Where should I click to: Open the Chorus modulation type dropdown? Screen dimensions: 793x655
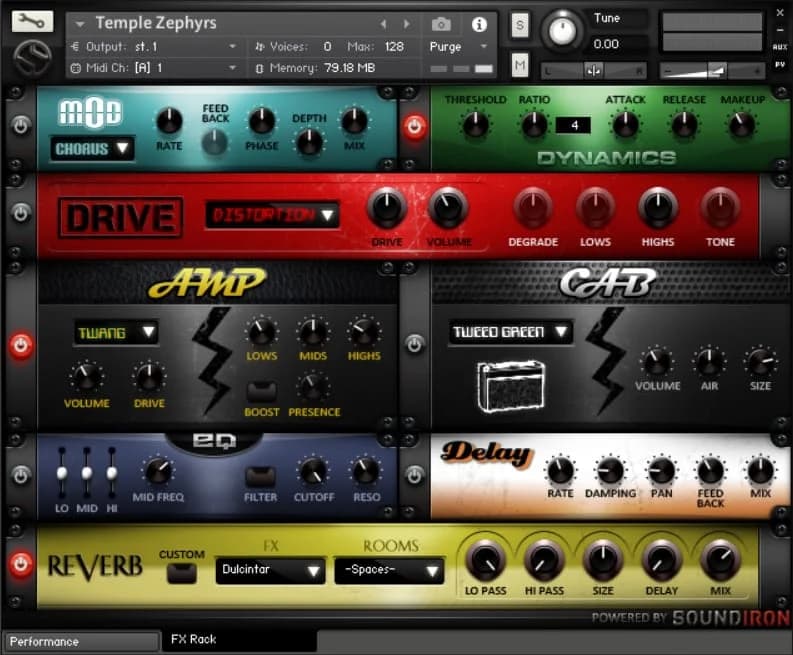pyautogui.click(x=93, y=148)
